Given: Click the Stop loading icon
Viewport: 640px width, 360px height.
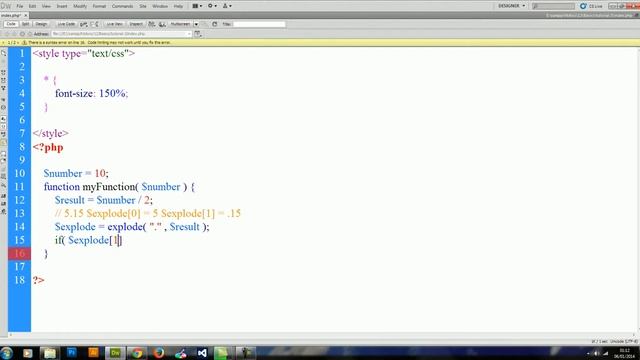Looking at the screenshot, I should tap(22, 34).
